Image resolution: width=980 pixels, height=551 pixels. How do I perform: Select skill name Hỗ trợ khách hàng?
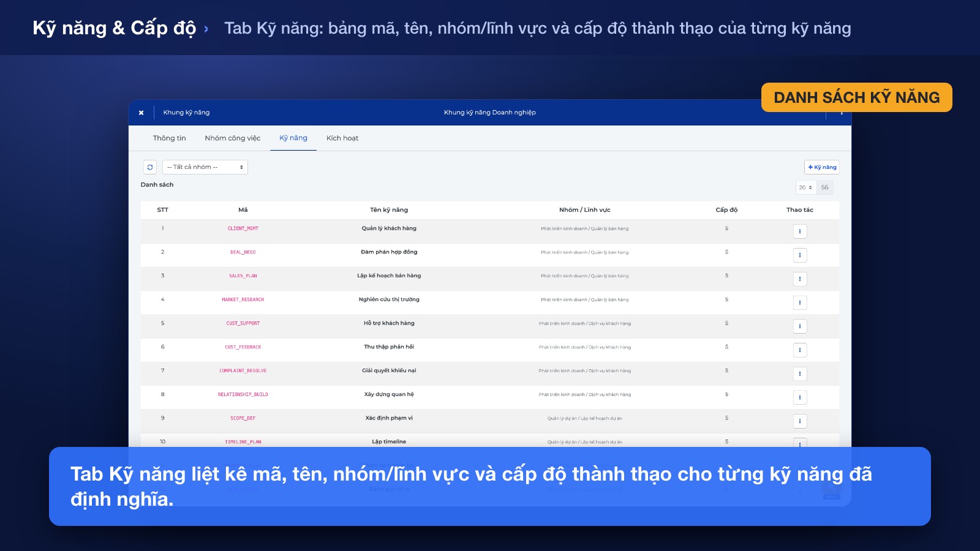[x=389, y=323]
